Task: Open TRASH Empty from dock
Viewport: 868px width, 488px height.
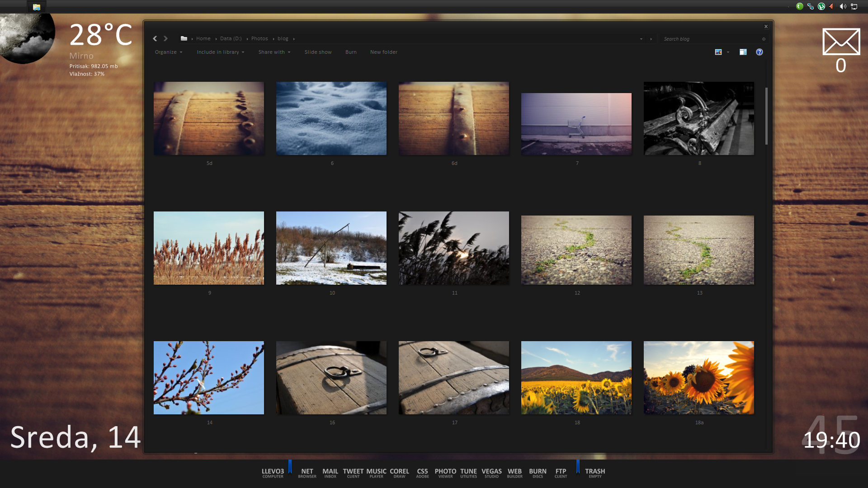Action: 595,473
